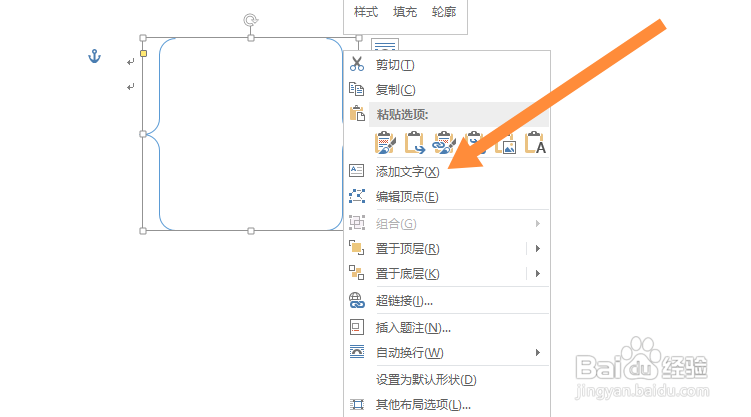Screen dimensions: 751x417
Task: Click the hyperlink globe icon
Action: 357,300
